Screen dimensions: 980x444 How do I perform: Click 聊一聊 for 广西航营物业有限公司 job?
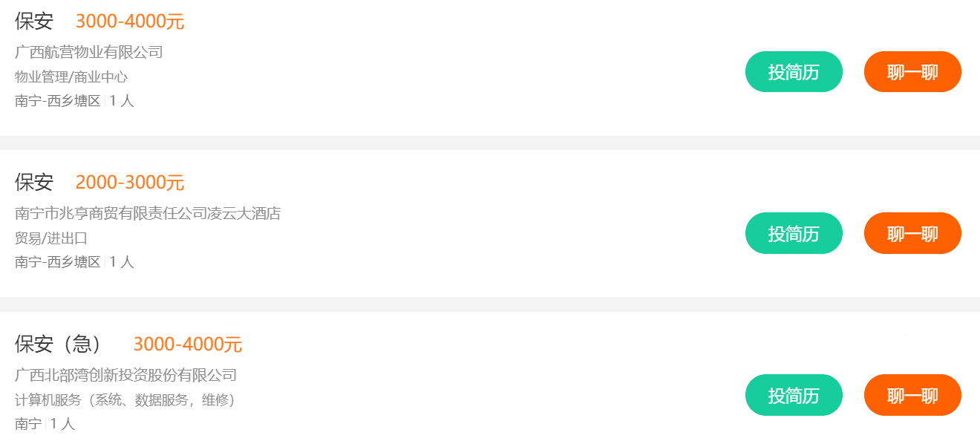click(x=912, y=72)
